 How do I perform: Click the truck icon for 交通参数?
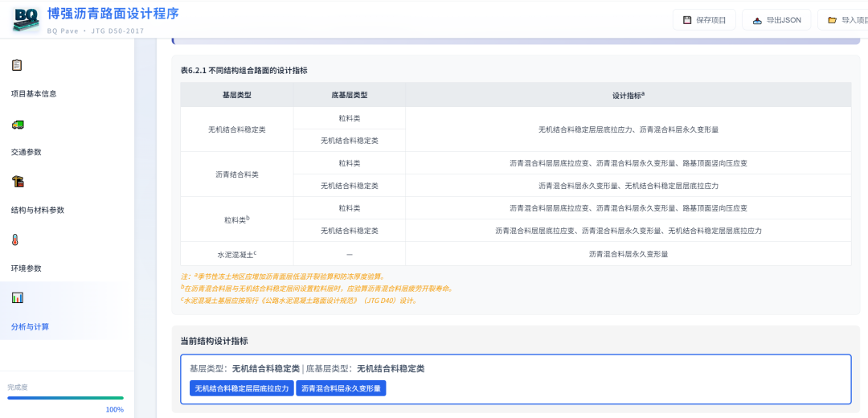pyautogui.click(x=17, y=125)
